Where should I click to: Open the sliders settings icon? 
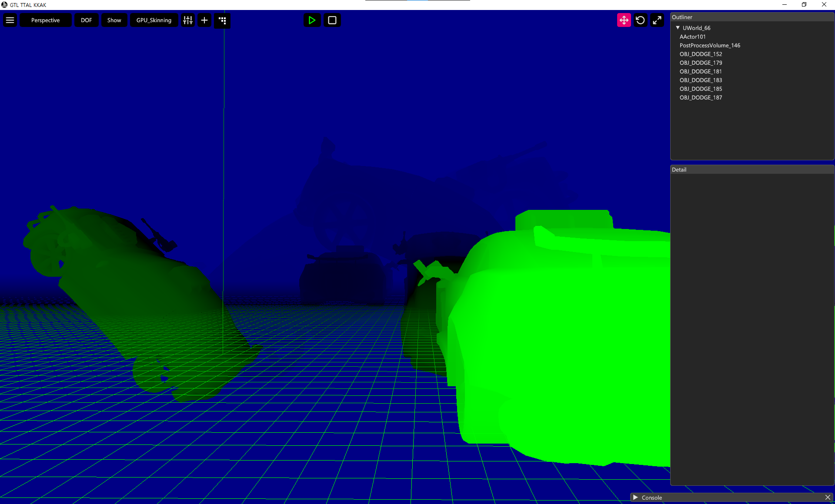(188, 20)
